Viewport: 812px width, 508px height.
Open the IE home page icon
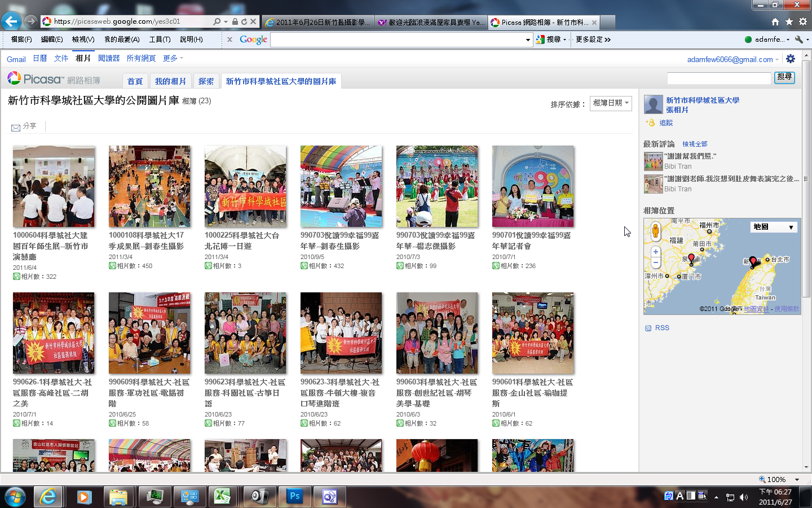(775, 21)
